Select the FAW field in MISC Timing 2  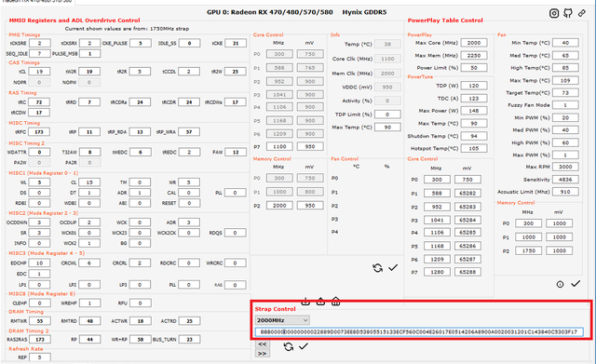236,152
